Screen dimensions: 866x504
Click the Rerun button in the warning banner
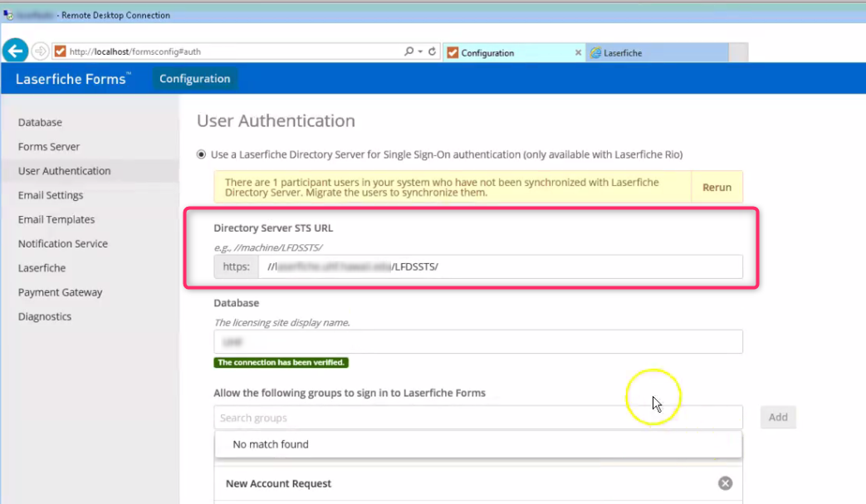click(x=717, y=187)
